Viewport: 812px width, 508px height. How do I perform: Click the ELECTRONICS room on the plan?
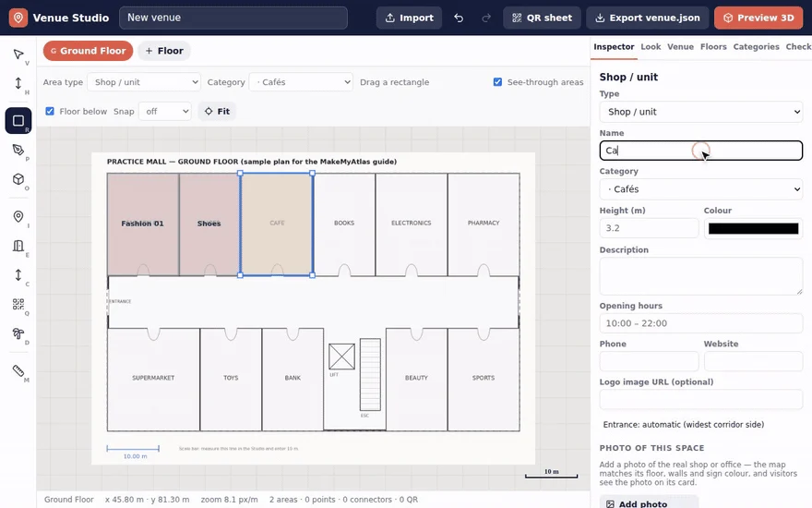pos(412,223)
